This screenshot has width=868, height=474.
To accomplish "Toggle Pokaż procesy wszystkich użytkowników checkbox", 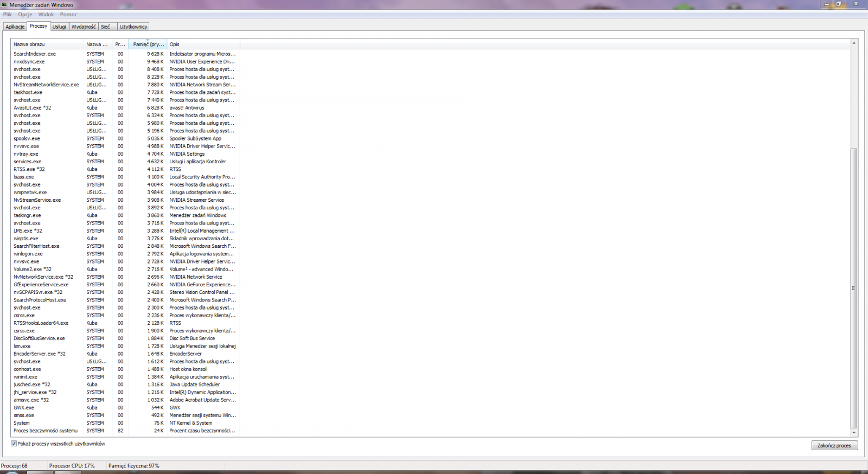I will [14, 444].
